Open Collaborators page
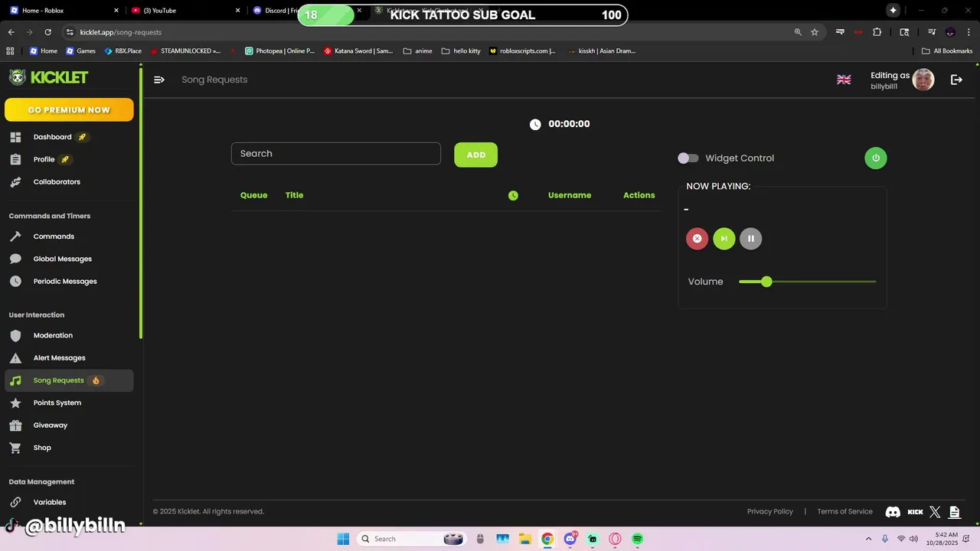Image resolution: width=980 pixels, height=551 pixels. click(57, 182)
